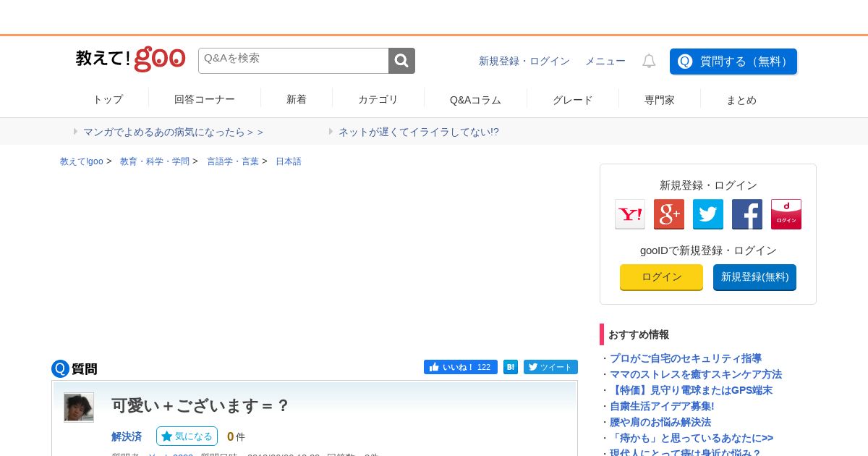Click the 教えて!goo breadcrumb
The width and height of the screenshot is (868, 456).
82,161
